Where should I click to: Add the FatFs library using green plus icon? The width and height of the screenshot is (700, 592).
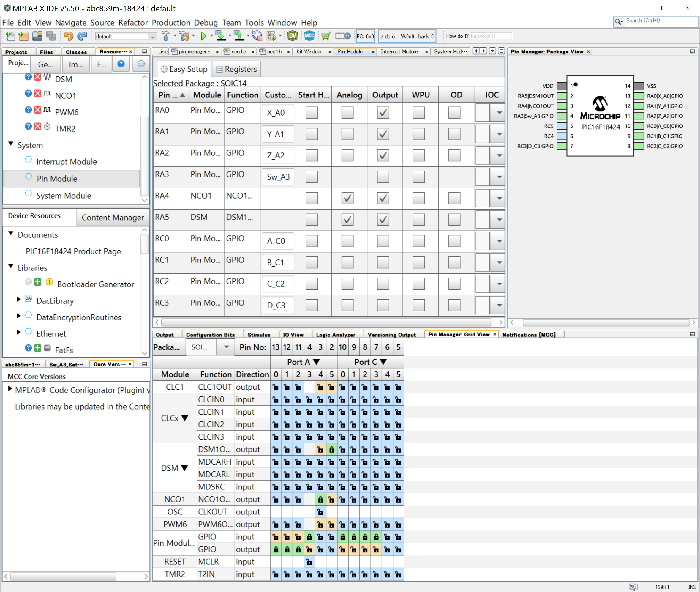[38, 348]
